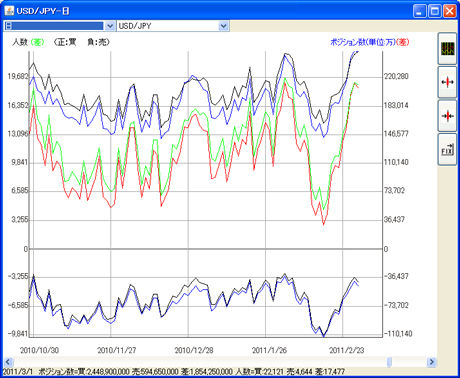This screenshot has height=378, width=460.
Task: Click the USD/JPY combo box text field
Action: click(x=168, y=26)
